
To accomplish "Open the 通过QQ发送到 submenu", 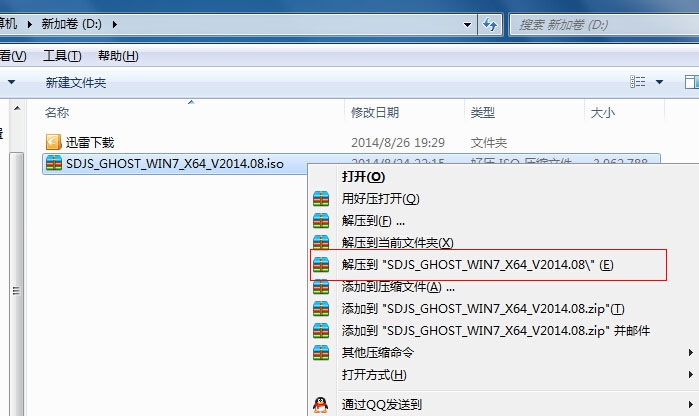I will (382, 404).
